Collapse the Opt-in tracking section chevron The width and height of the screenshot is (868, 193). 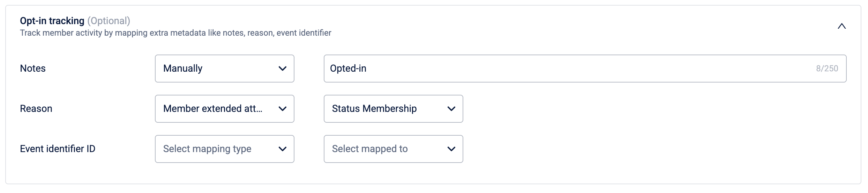click(x=841, y=26)
